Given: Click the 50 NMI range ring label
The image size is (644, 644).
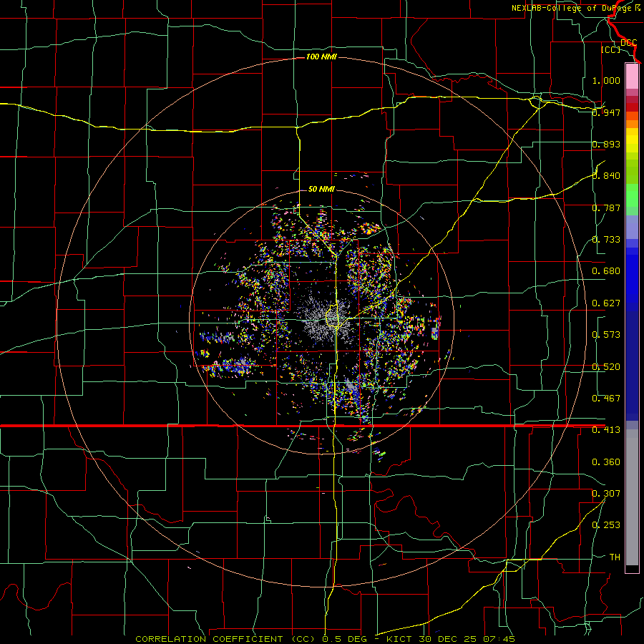Looking at the screenshot, I should (321, 189).
